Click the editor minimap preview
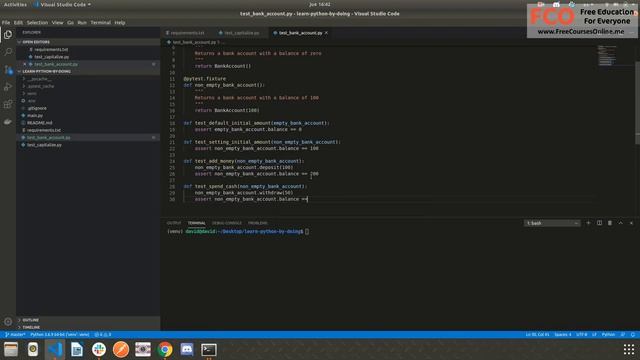The image size is (640, 360). point(607,55)
